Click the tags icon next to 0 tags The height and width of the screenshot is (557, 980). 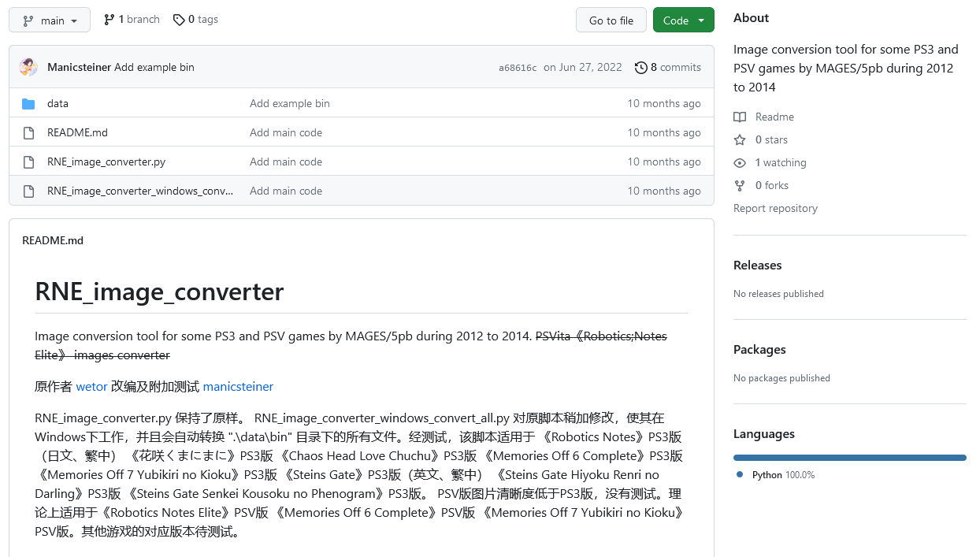point(179,20)
